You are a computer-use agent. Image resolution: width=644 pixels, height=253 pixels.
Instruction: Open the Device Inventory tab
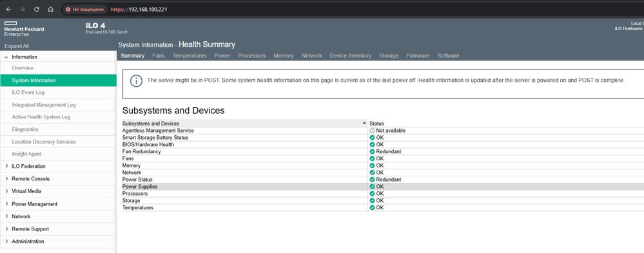click(350, 56)
